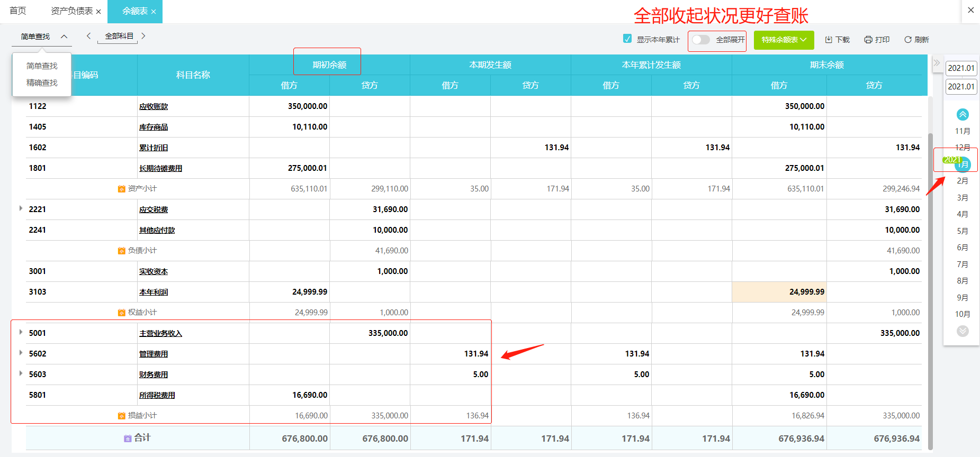The image size is (980, 457).
Task: Toggle the 全部展开 switch
Action: [x=700, y=40]
